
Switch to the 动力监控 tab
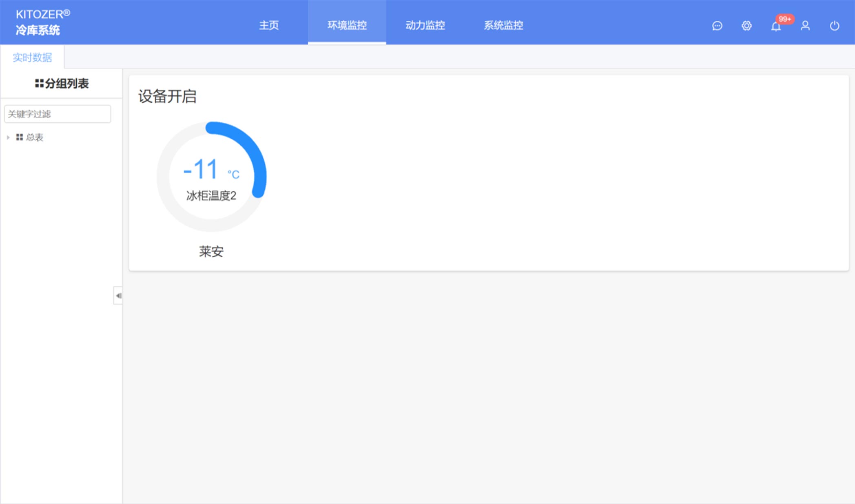coord(425,25)
